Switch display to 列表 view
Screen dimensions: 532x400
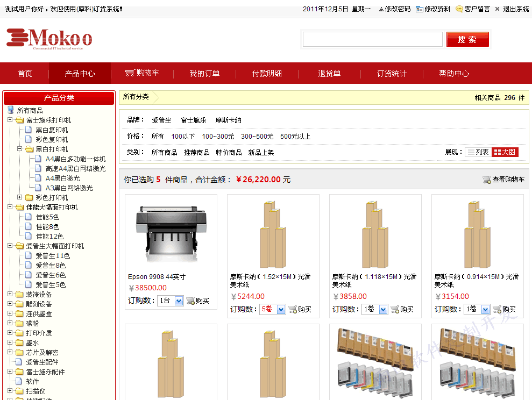click(478, 152)
